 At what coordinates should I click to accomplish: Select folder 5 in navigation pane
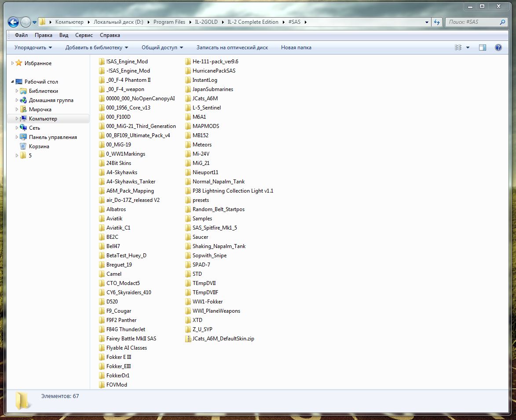(x=30, y=156)
